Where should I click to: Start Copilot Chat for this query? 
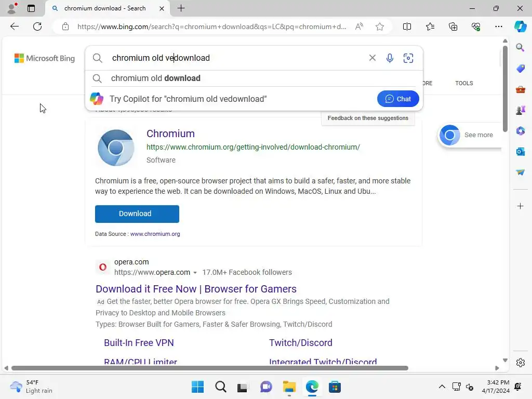pos(398,99)
